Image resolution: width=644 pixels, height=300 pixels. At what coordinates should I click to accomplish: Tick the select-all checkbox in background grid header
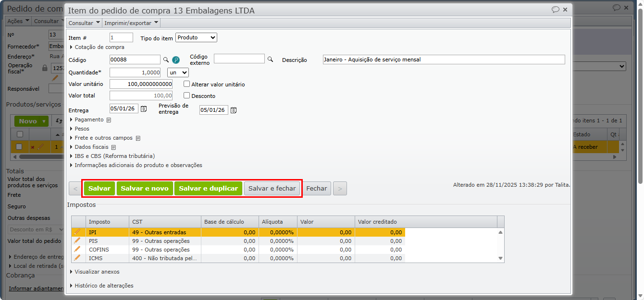pos(20,134)
